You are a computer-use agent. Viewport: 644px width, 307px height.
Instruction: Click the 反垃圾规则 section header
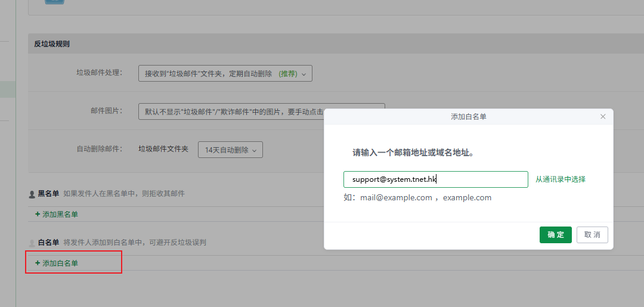click(x=52, y=44)
